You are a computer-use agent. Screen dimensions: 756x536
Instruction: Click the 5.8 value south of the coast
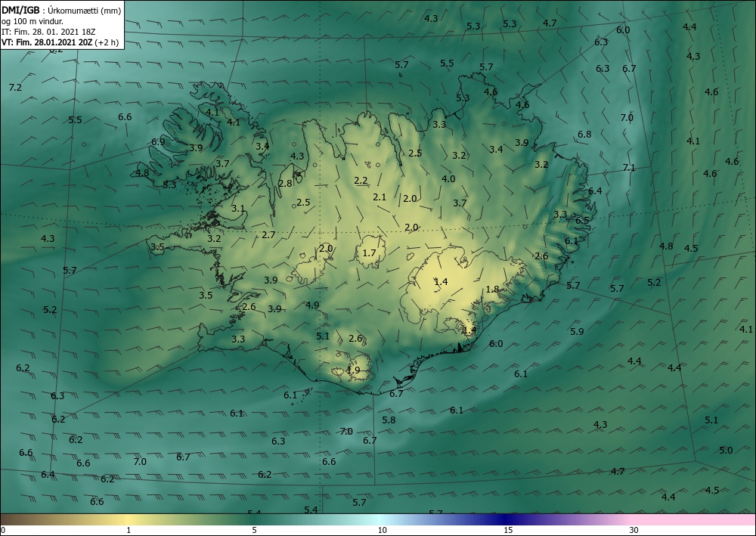tap(389, 420)
